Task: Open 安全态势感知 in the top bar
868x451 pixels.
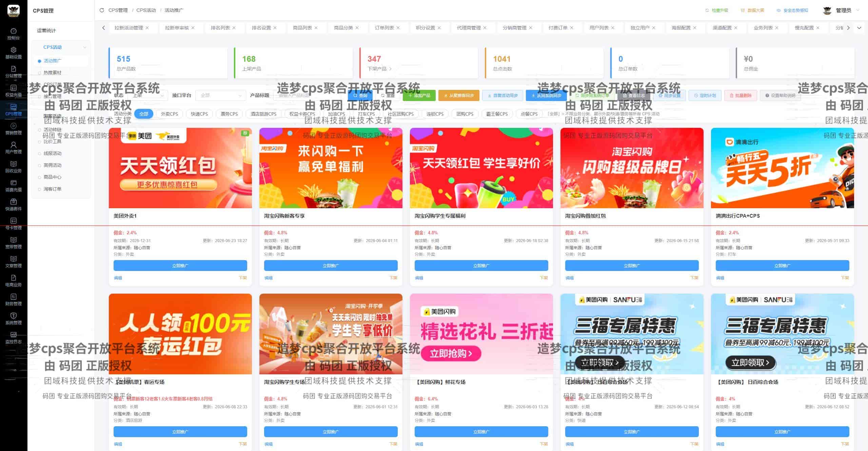Action: click(x=792, y=10)
